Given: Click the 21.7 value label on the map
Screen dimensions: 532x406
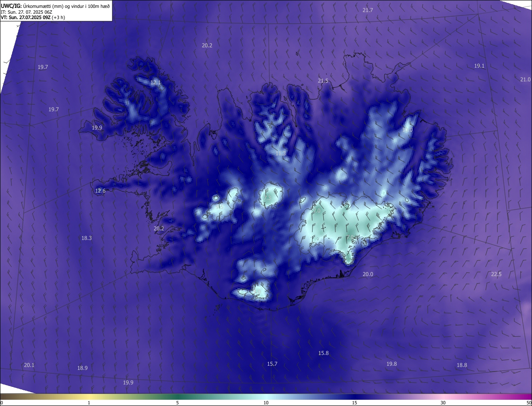Looking at the screenshot, I should [x=368, y=10].
